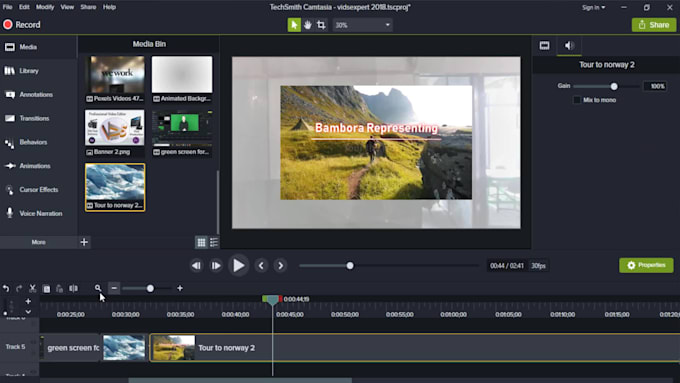Image resolution: width=680 pixels, height=383 pixels.
Task: Click the 30fps frame rate indicator
Action: (x=538, y=265)
